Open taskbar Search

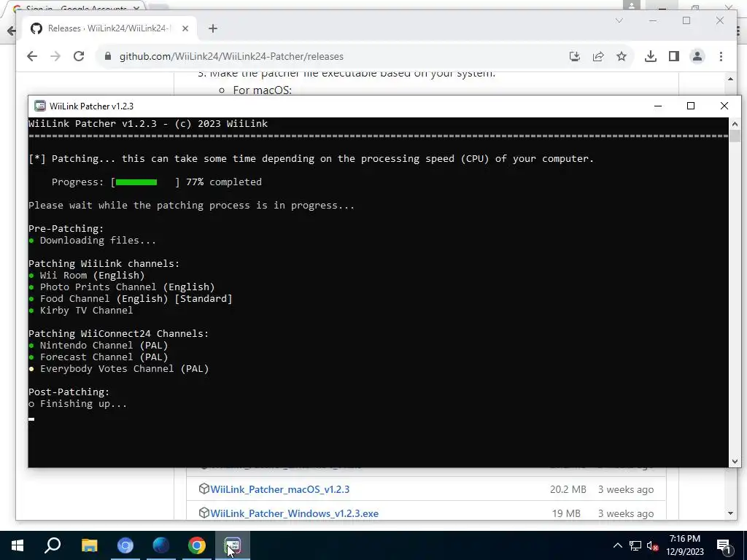[x=53, y=545]
